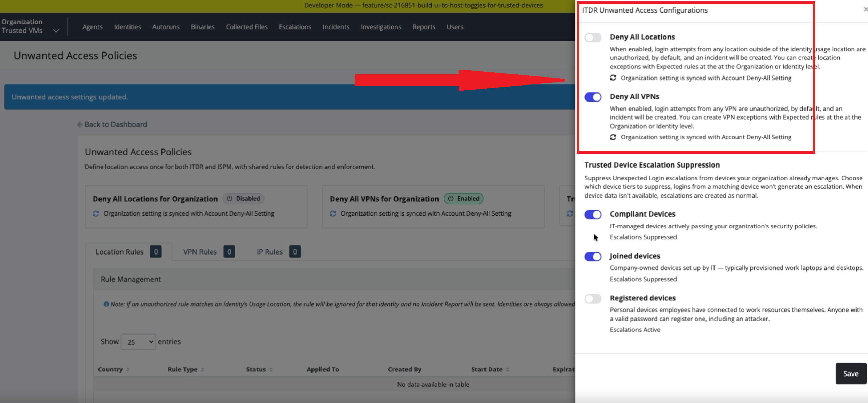Click the Developer Mode branch banner
Viewport: 868px width, 403px height.
(x=423, y=5)
